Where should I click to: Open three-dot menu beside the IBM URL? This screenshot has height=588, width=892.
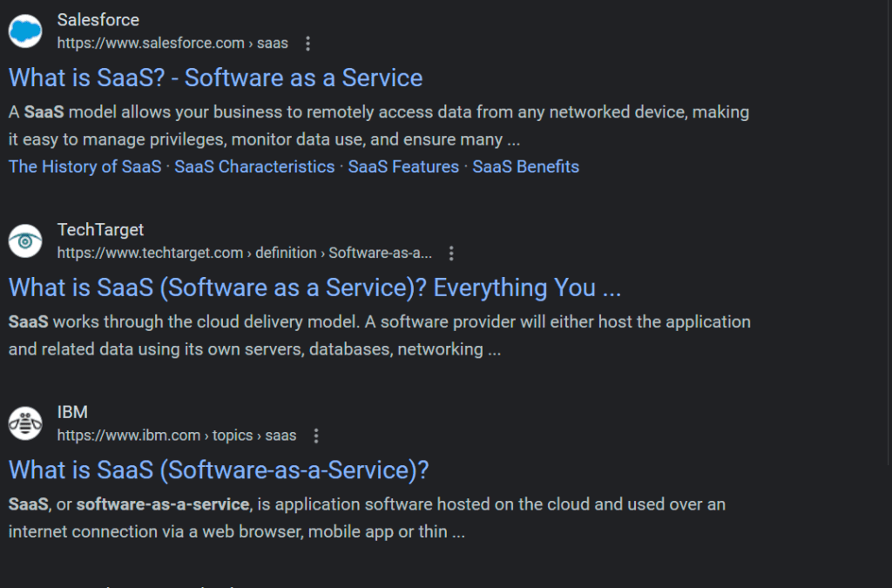[x=316, y=436]
